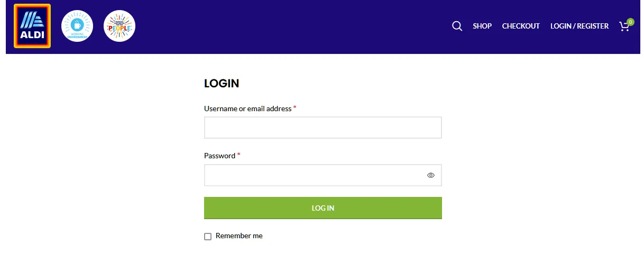Open the CHECKOUT menu item
This screenshot has width=644, height=280.
click(521, 26)
